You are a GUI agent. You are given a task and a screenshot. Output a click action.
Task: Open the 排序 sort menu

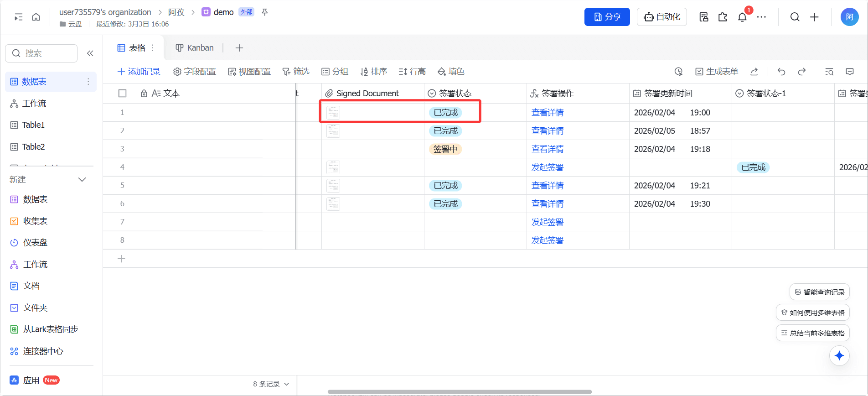(x=373, y=72)
